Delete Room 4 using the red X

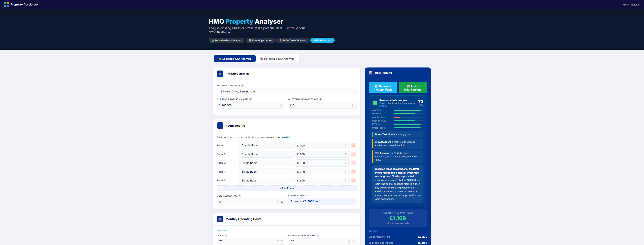pos(353,172)
